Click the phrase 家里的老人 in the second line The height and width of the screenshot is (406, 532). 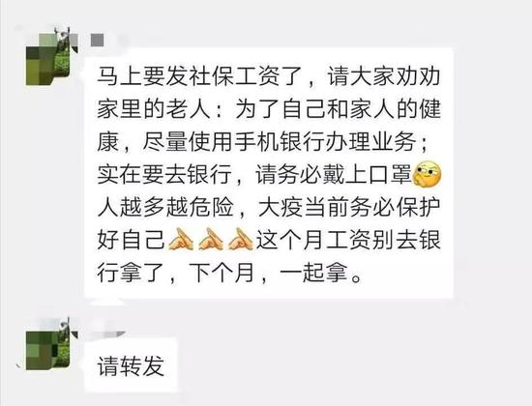pos(155,110)
